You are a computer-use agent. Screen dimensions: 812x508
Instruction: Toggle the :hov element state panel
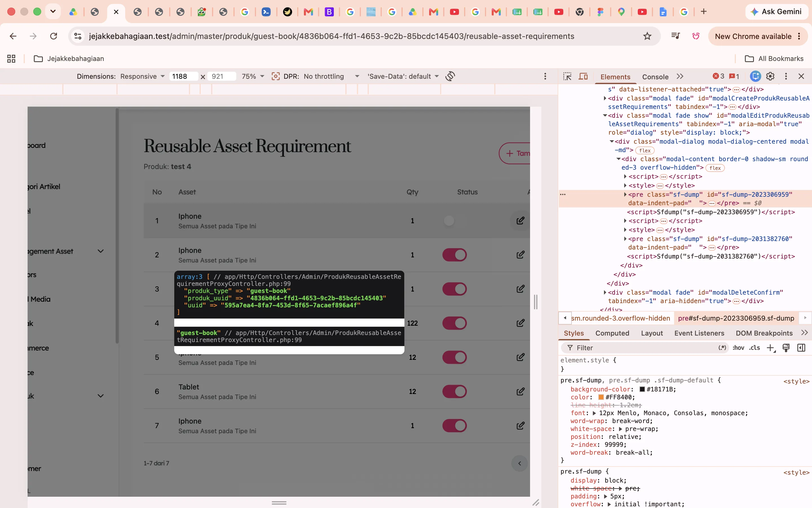tap(738, 348)
